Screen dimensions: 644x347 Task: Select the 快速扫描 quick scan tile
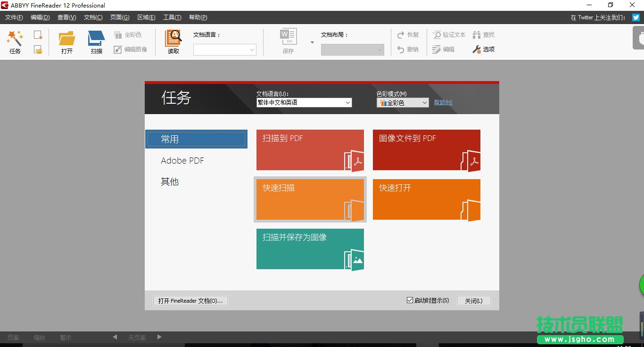tap(310, 199)
